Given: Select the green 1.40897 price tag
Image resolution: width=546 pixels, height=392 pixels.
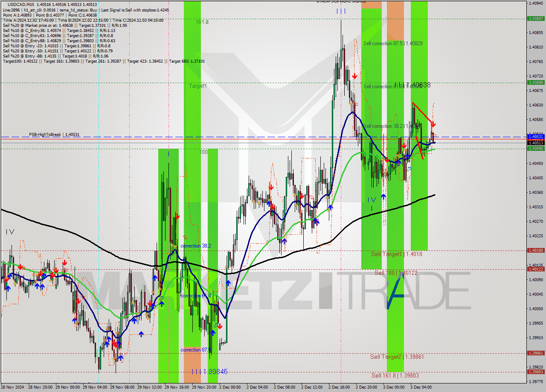Looking at the screenshot, I should 536,18.
